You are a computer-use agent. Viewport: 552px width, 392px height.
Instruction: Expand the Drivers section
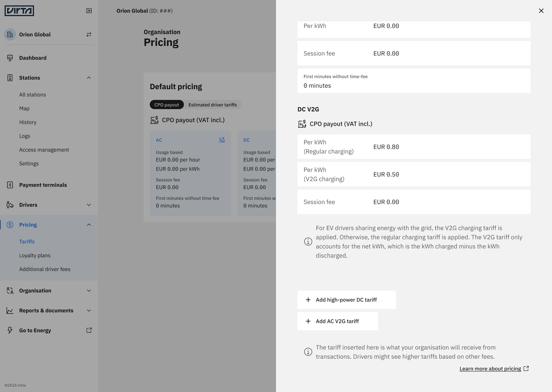(x=89, y=205)
